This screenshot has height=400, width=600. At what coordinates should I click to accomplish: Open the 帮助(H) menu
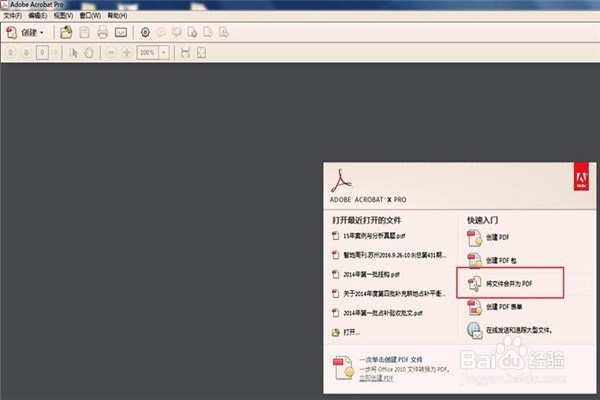(117, 16)
